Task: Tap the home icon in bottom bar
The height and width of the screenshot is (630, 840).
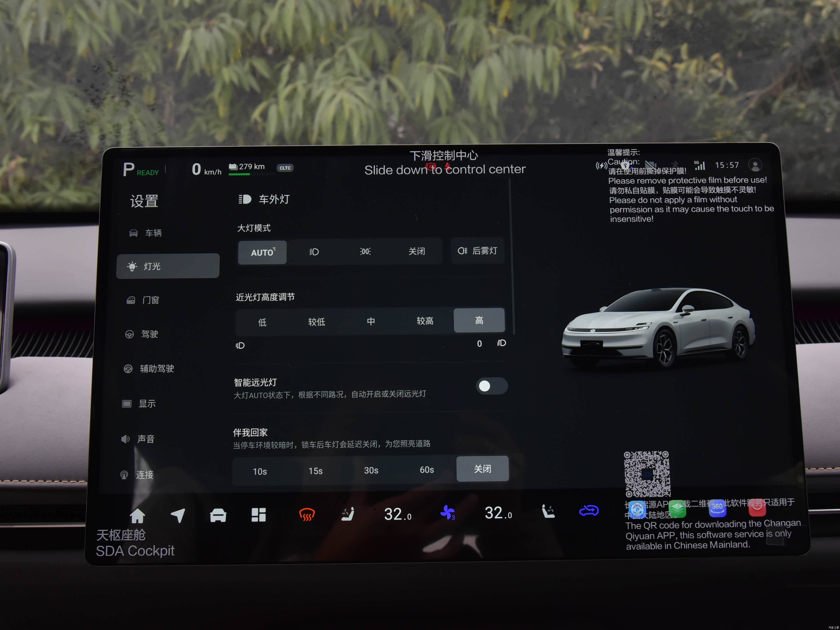Action: (137, 516)
